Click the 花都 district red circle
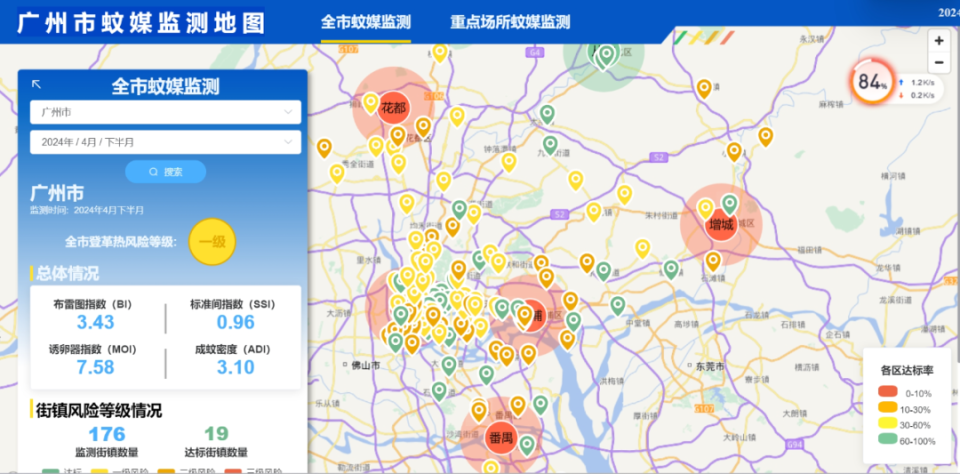The image size is (960, 474). 394,108
